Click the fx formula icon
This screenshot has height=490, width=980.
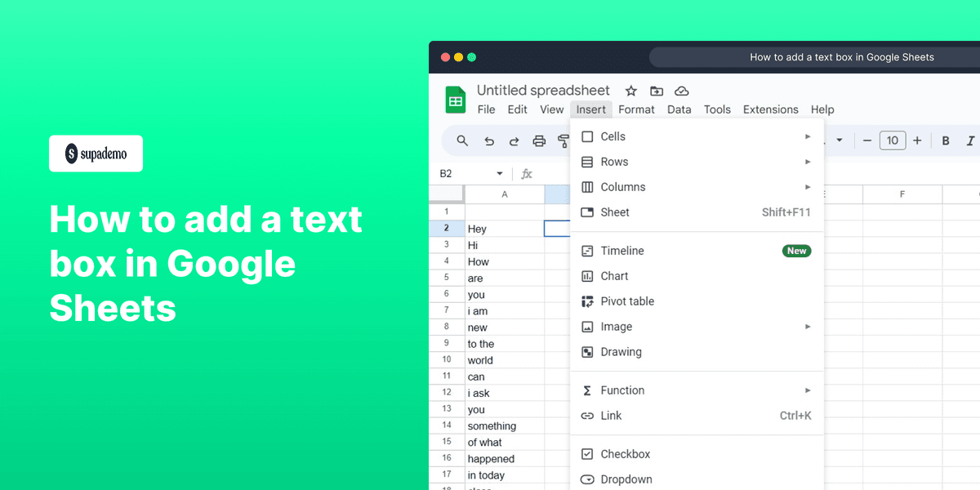(x=526, y=173)
